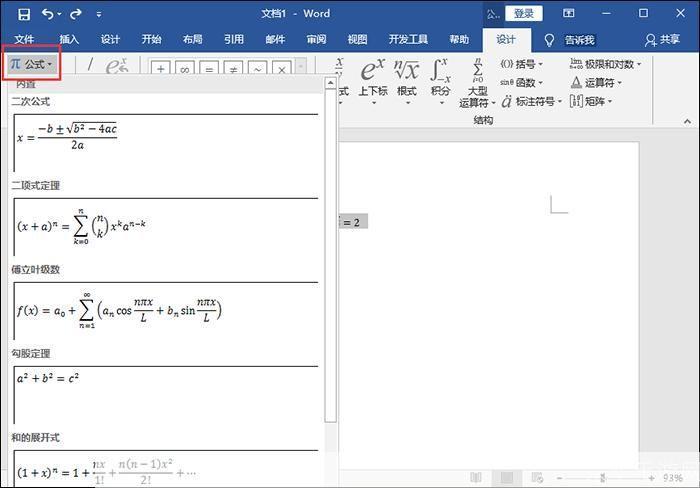
Task: Click the 内置 built-in section header
Action: tap(26, 84)
